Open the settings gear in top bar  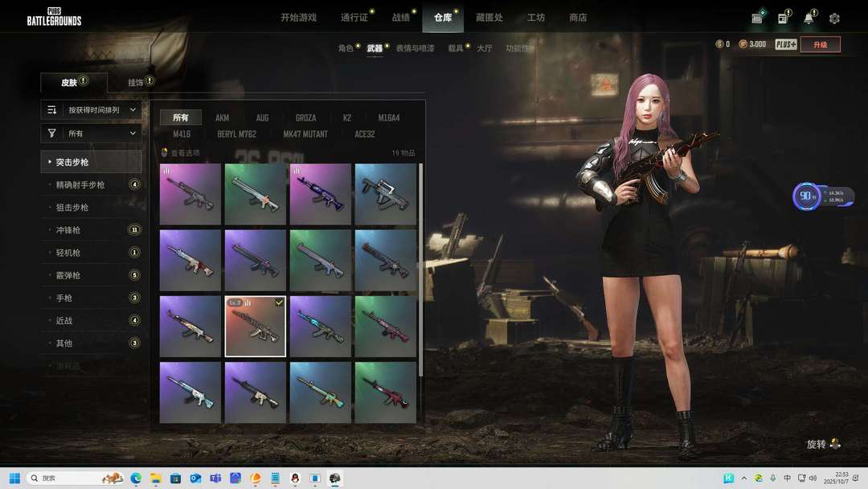coord(834,18)
